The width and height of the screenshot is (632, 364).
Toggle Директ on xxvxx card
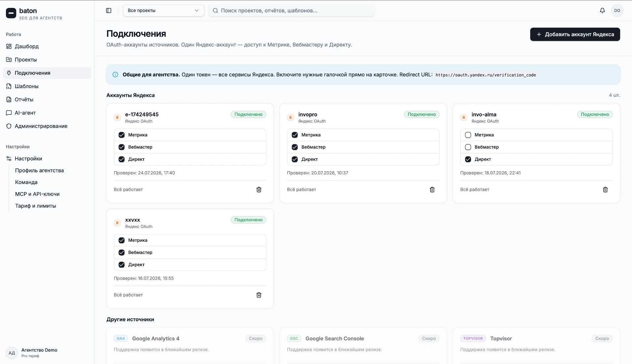pyautogui.click(x=121, y=265)
